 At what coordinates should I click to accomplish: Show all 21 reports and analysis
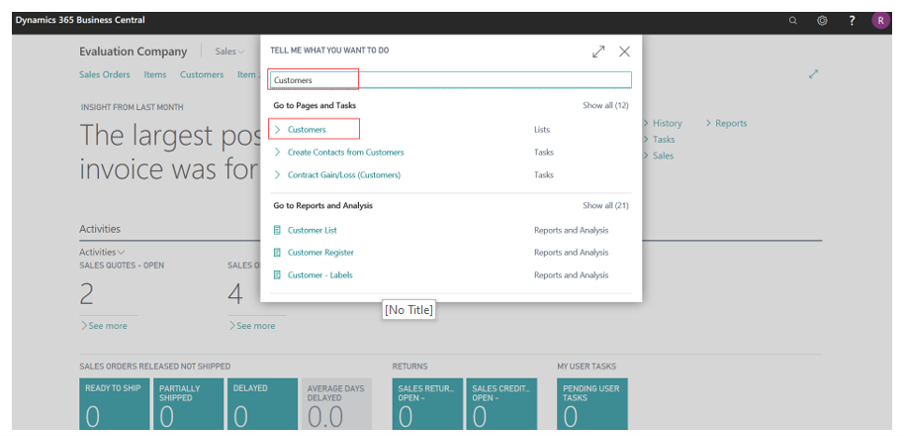tap(605, 205)
